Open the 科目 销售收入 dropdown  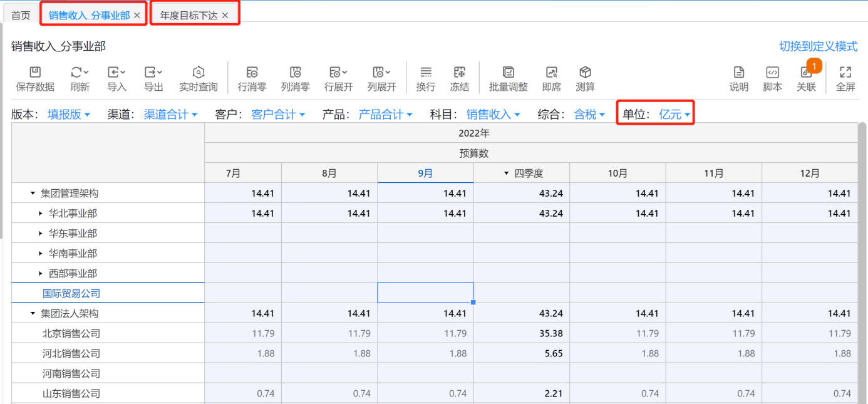[x=493, y=115]
